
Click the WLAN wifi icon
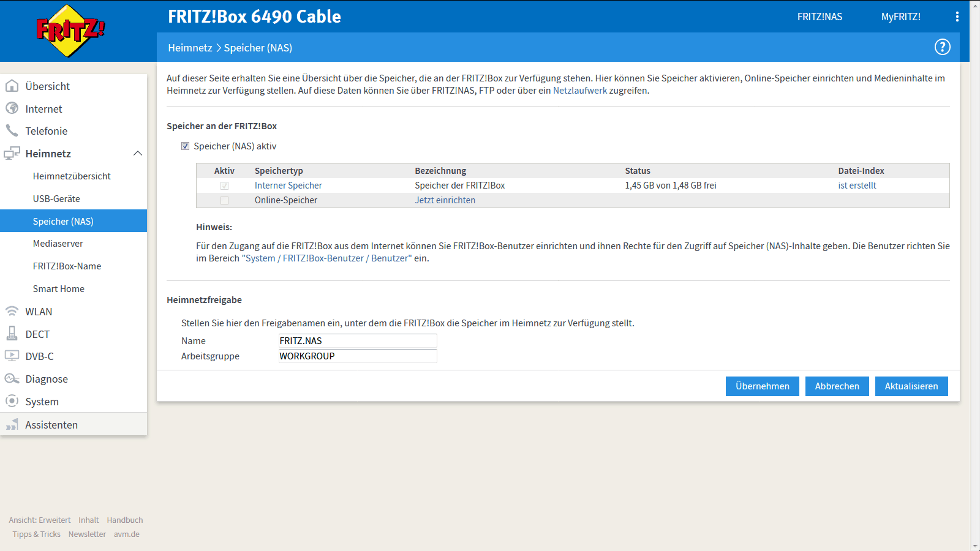12,311
